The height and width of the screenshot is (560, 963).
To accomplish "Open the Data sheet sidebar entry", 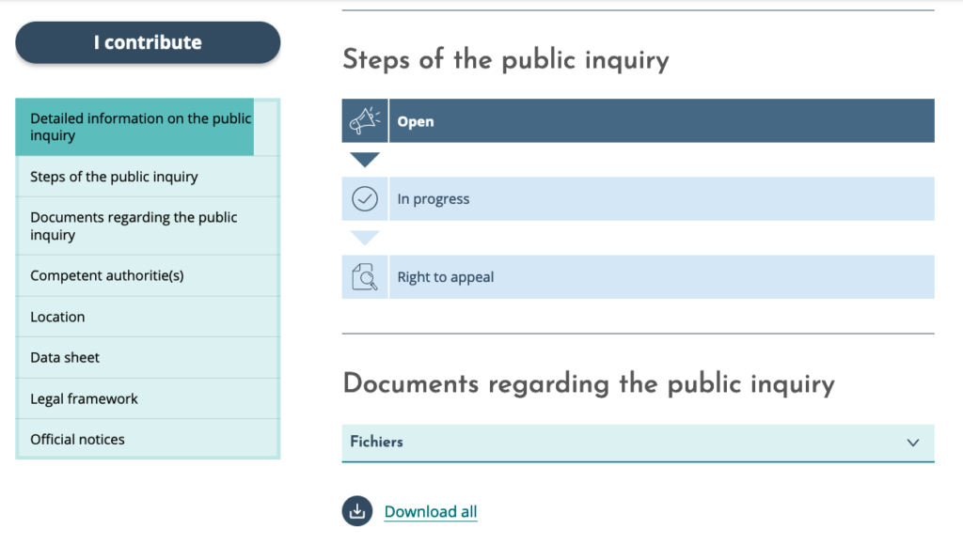I will [x=148, y=358].
